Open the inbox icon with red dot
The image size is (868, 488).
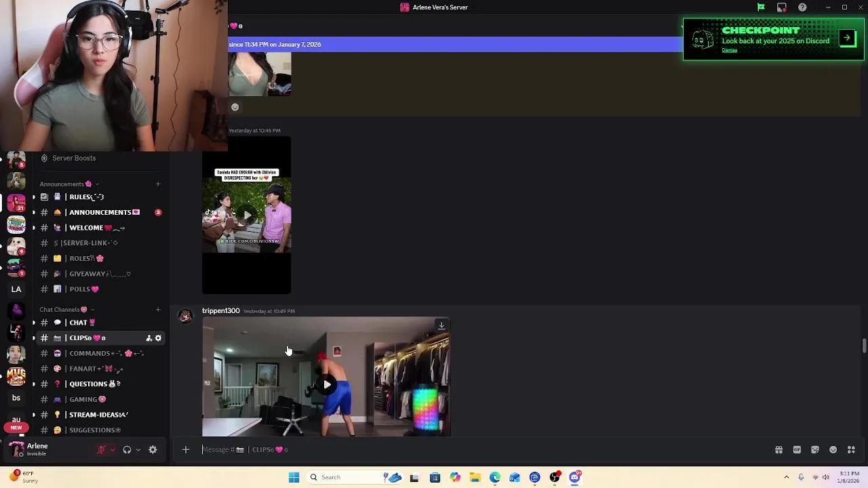(x=782, y=7)
